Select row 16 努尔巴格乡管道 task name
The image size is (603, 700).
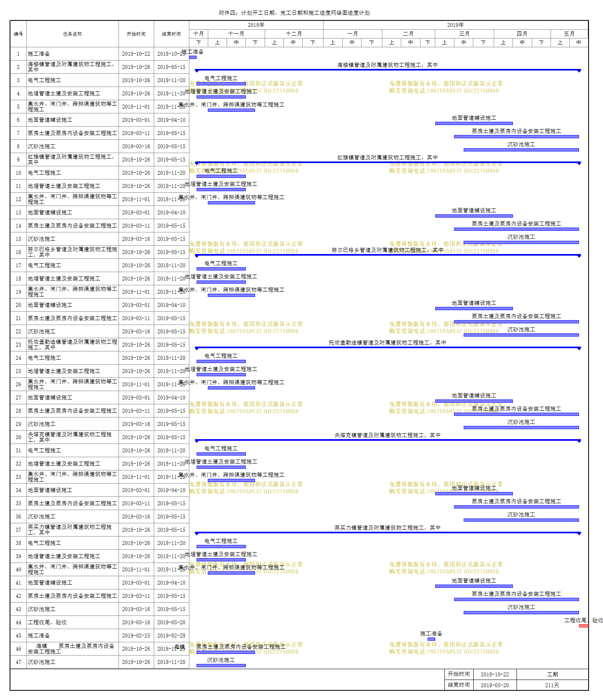[x=72, y=252]
